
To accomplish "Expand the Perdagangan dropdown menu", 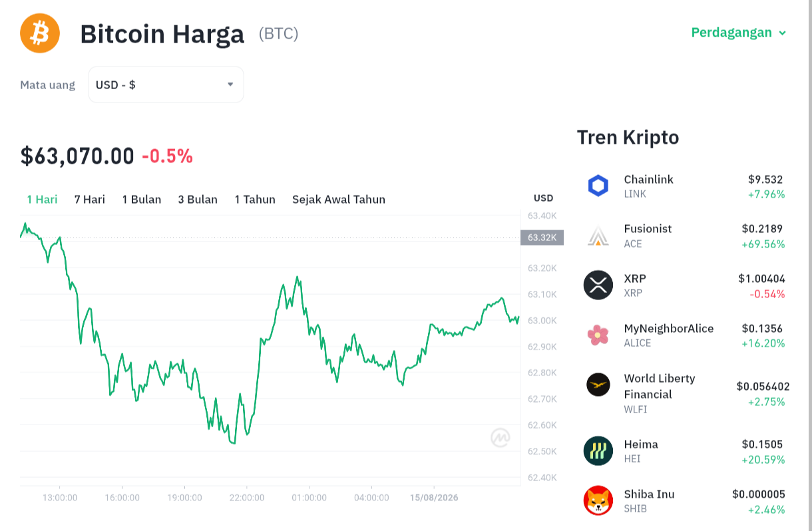I will click(739, 33).
